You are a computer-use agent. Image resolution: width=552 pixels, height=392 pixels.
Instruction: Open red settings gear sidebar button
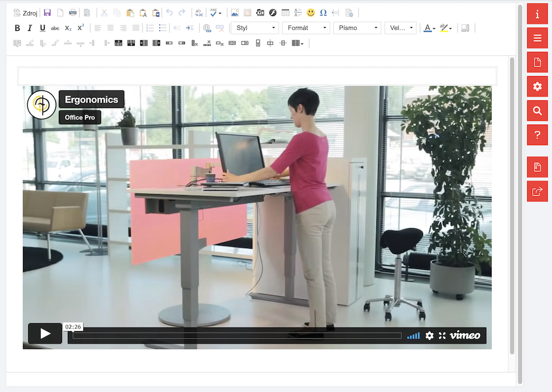pyautogui.click(x=537, y=87)
